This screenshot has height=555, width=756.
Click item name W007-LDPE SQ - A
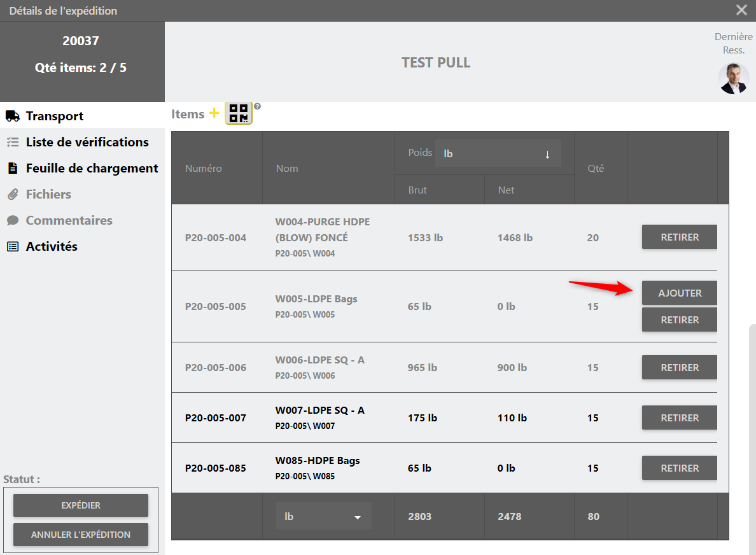click(319, 411)
